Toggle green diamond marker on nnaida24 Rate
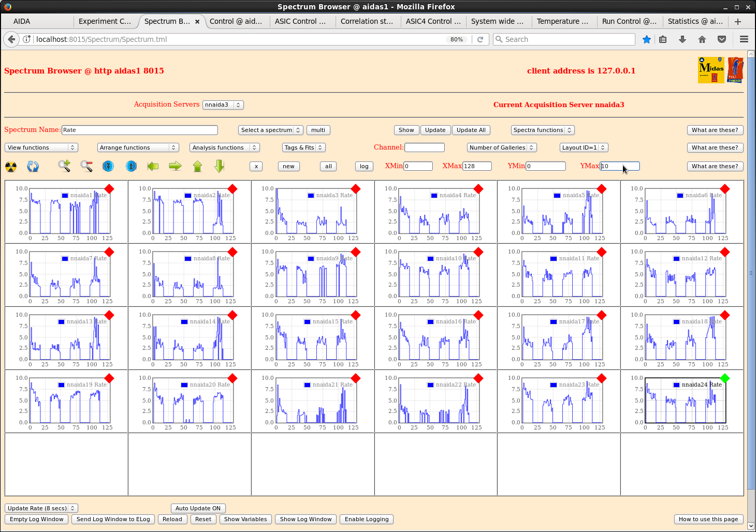 725,378
